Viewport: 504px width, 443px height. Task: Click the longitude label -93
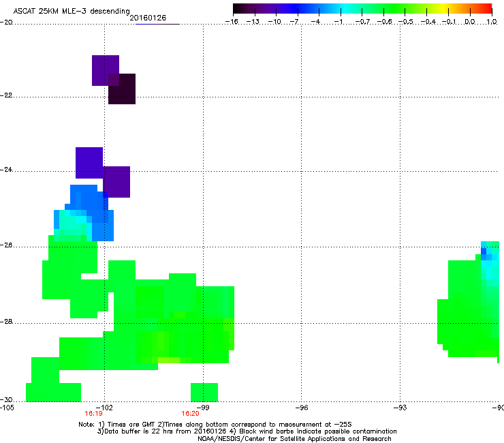tap(400, 408)
